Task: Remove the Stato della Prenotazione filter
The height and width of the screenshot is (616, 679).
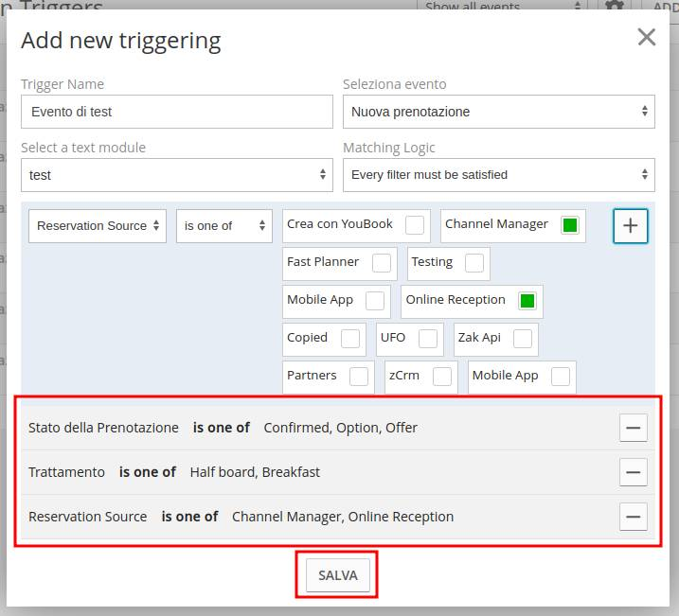Action: click(x=634, y=428)
